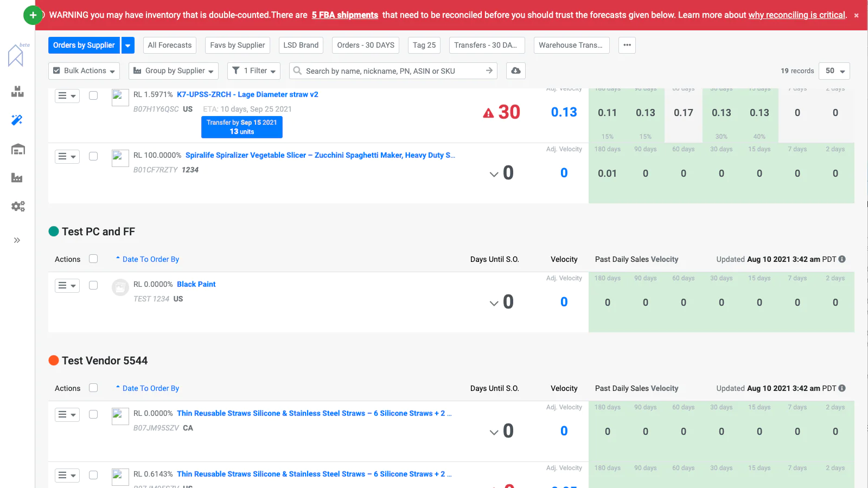The image size is (868, 488).
Task: Click the Transfer by Sep 15 2021 button
Action: click(x=241, y=127)
